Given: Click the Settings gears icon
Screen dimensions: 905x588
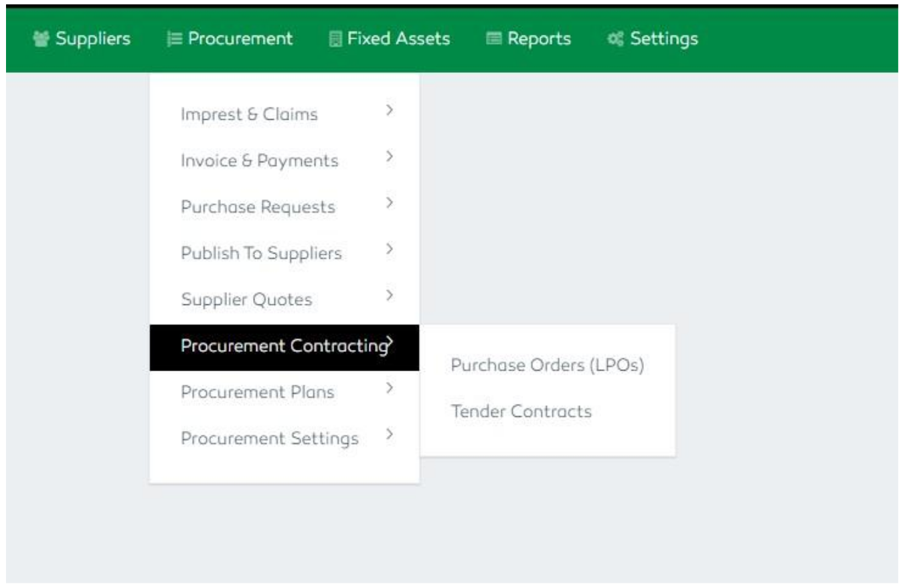Looking at the screenshot, I should [x=614, y=38].
